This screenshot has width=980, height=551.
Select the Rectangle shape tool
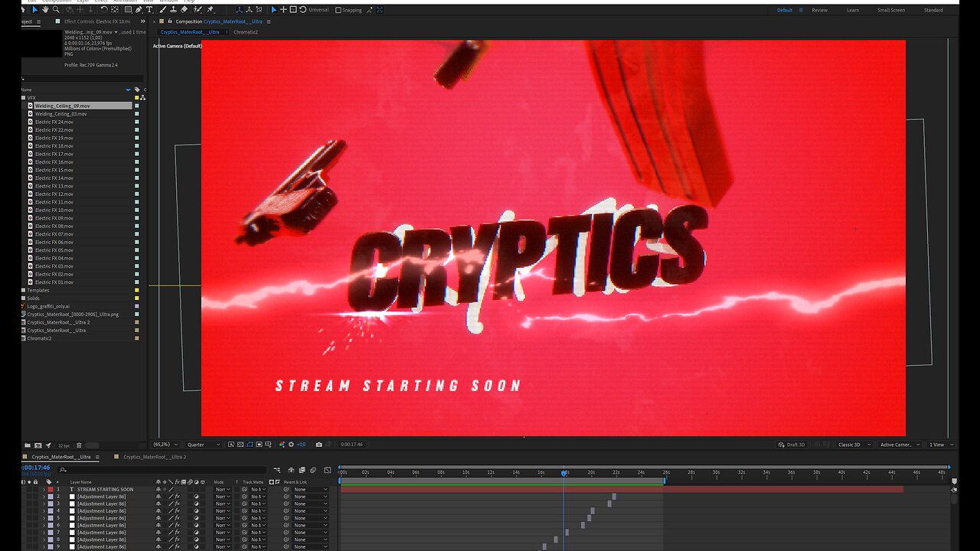128,10
